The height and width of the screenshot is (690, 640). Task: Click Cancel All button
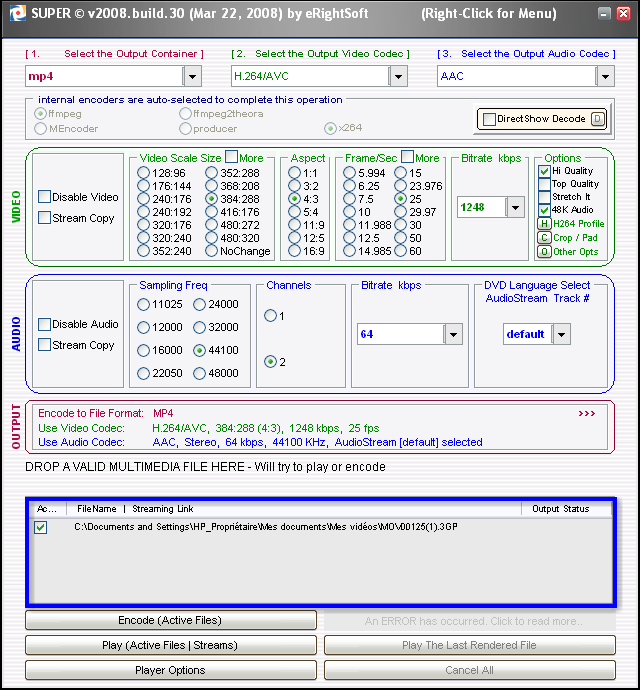(470, 671)
